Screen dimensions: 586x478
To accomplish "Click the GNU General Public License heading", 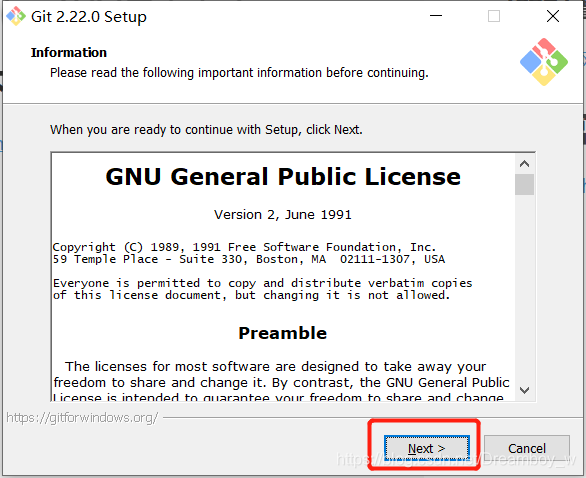I will click(x=283, y=176).
